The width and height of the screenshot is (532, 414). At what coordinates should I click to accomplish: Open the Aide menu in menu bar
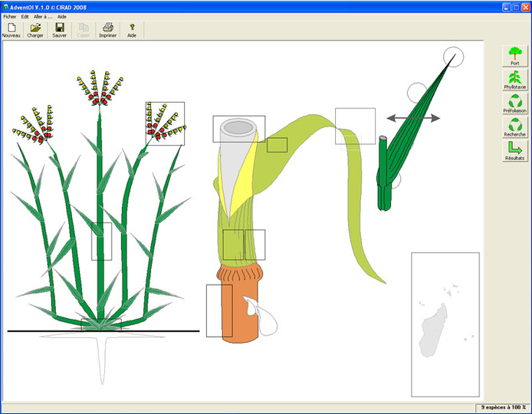pos(62,16)
